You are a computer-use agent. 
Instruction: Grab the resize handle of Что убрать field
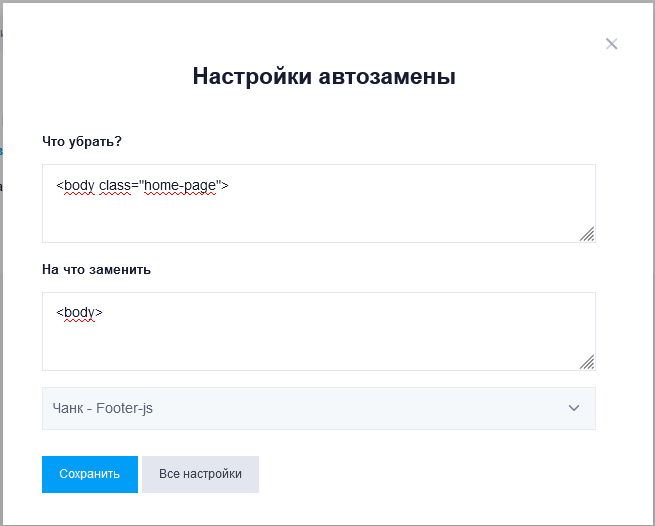(587, 234)
